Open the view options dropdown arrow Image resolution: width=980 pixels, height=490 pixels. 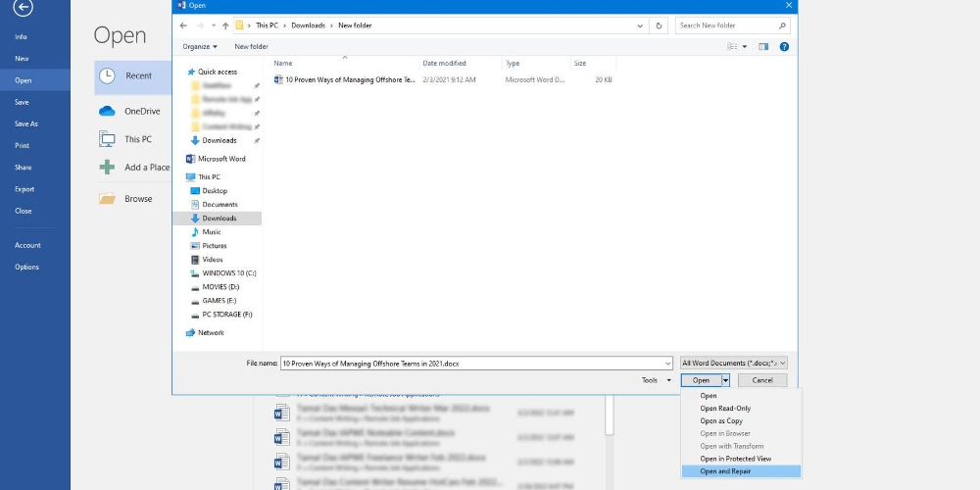tap(745, 46)
